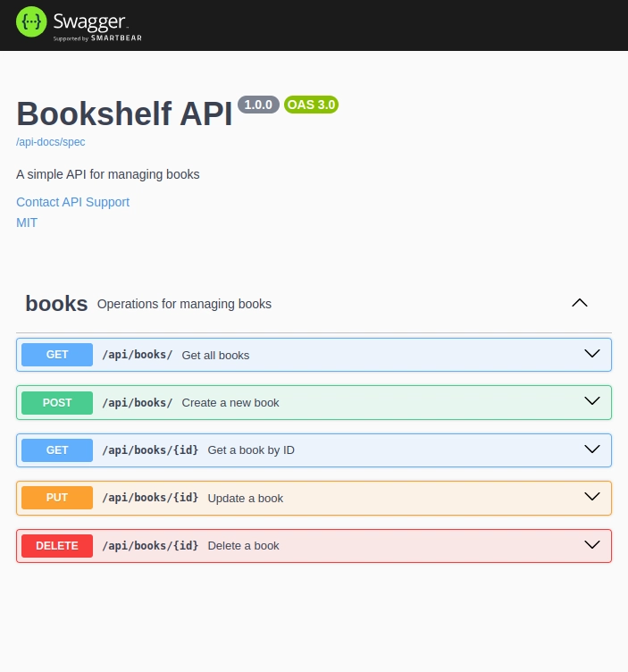Click the books tag heading
Viewport: 628px width, 672px height.
(x=56, y=304)
